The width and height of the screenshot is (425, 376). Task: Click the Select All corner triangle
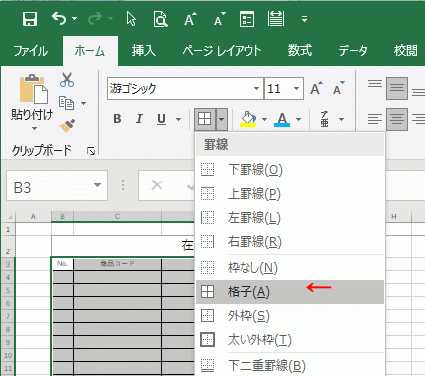coord(10,217)
